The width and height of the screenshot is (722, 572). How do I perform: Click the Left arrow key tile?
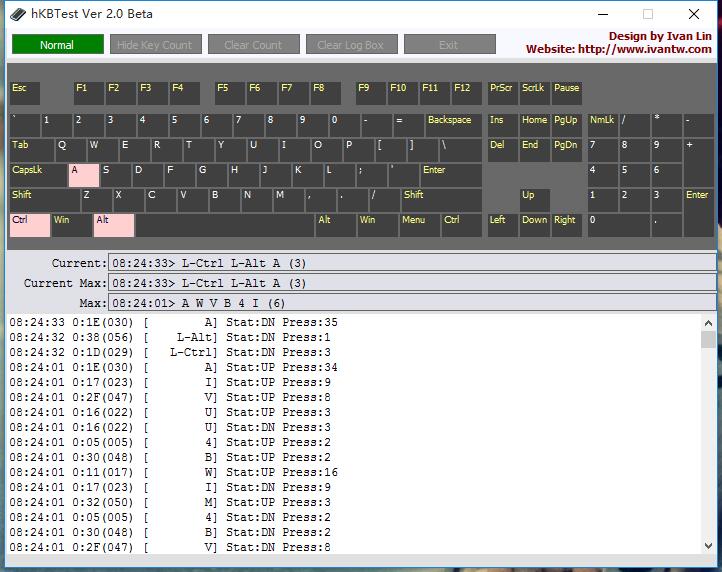(x=502, y=225)
